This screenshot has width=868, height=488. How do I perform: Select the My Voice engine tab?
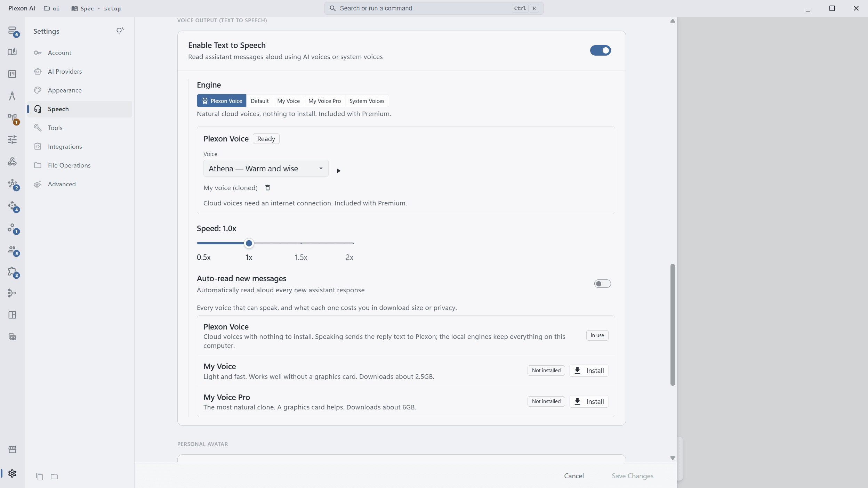tap(288, 101)
